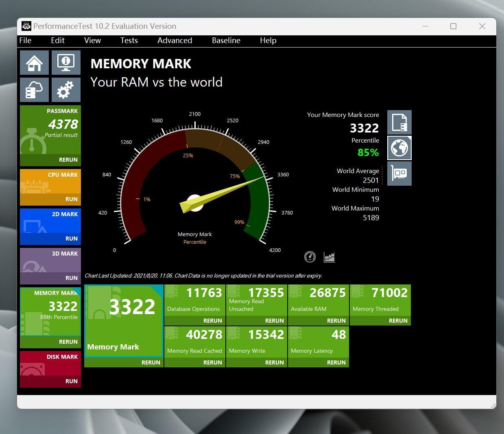Screen dimensions: 504x434
Task: Open the Edit menu
Action: 58,41
